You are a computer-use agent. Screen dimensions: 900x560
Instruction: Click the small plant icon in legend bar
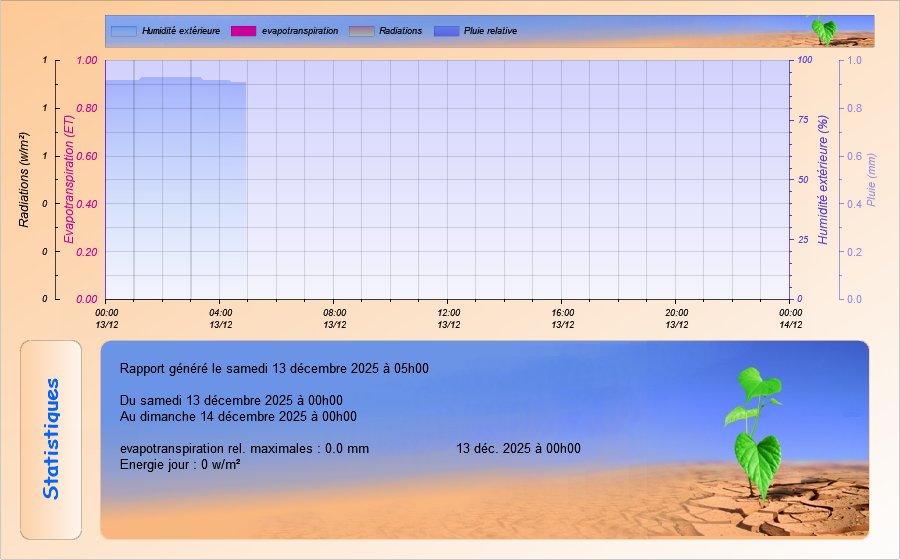pos(823,30)
